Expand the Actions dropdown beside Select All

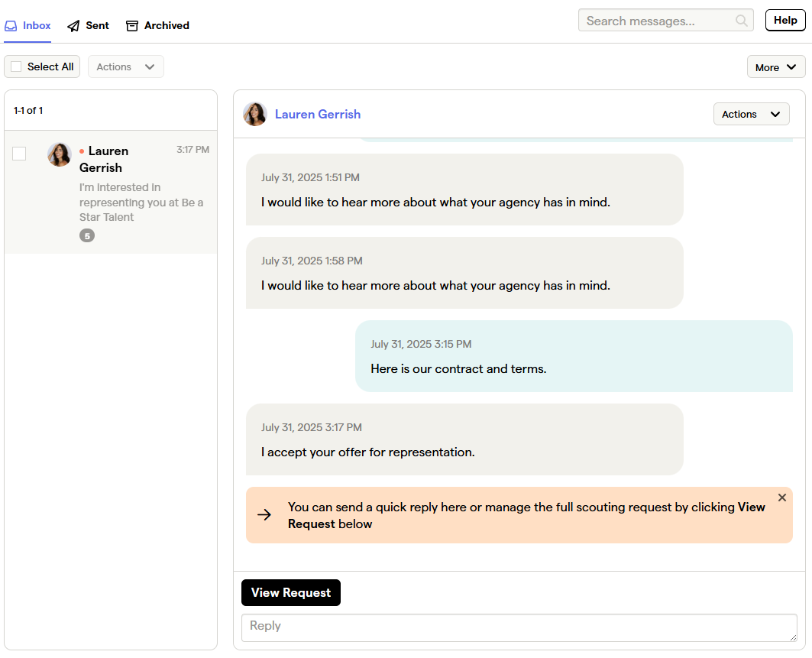(x=126, y=66)
